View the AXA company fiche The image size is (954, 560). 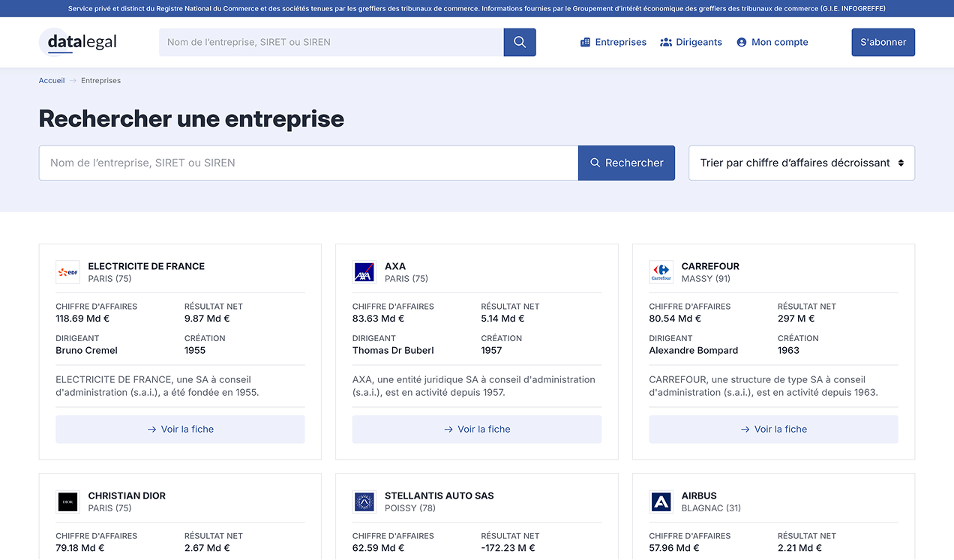pos(477,429)
